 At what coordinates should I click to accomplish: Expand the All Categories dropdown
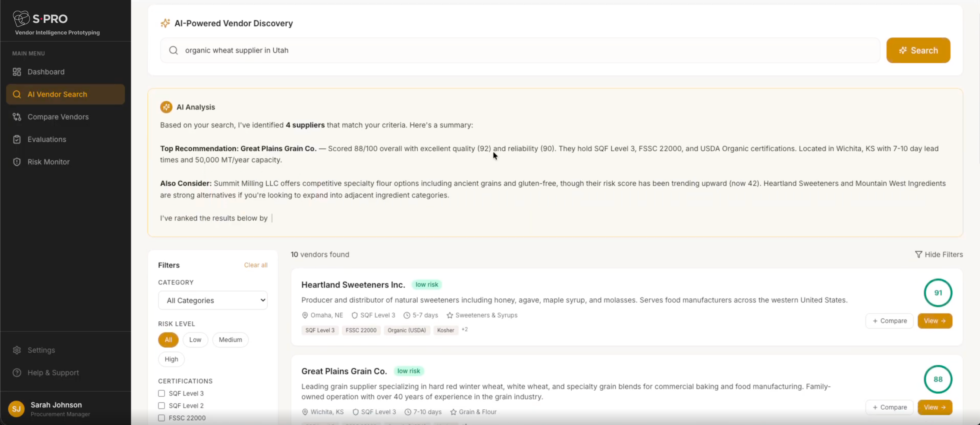click(213, 301)
